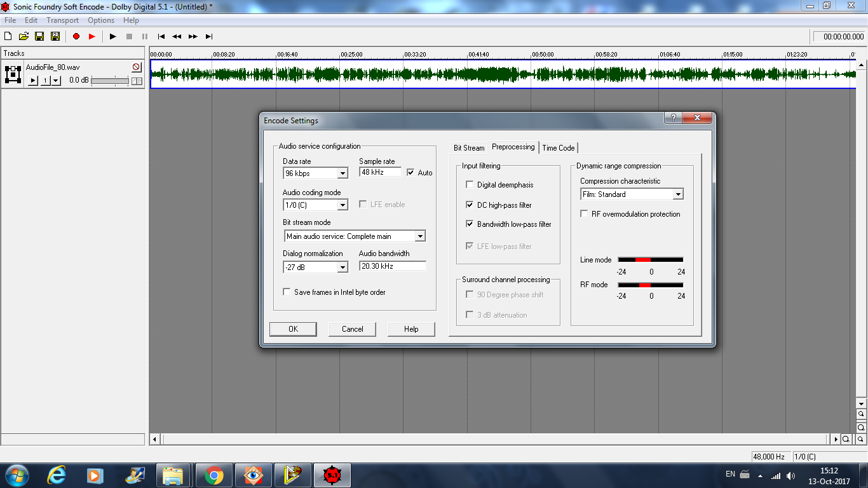Jump to the start with Go to Start icon
The width and height of the screenshot is (868, 488).
click(161, 37)
